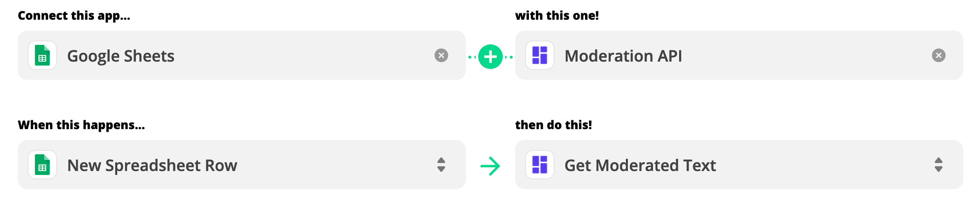980x208 pixels.
Task: Click the green plus connector circle
Action: coord(490,57)
